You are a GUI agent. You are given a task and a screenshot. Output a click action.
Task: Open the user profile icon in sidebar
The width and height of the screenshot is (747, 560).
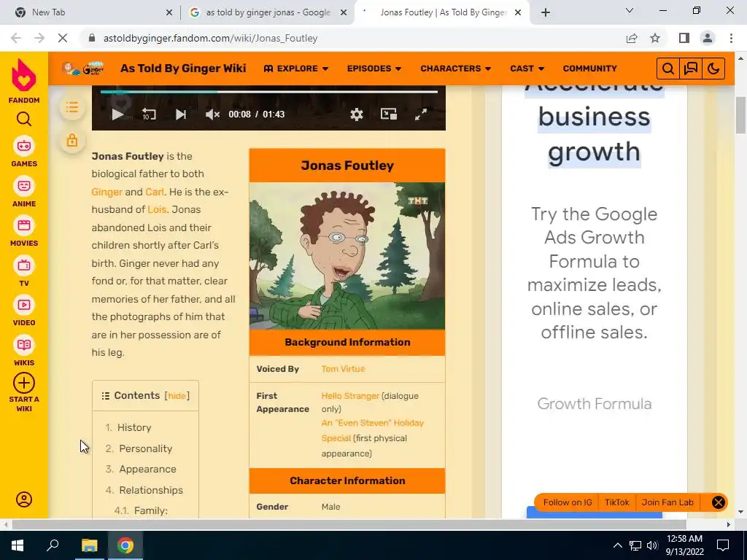click(24, 499)
